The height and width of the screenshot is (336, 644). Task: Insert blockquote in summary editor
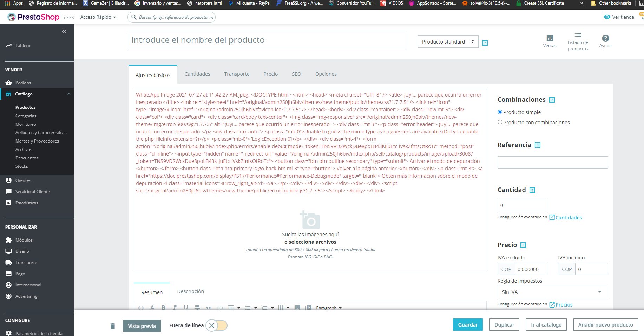click(208, 308)
